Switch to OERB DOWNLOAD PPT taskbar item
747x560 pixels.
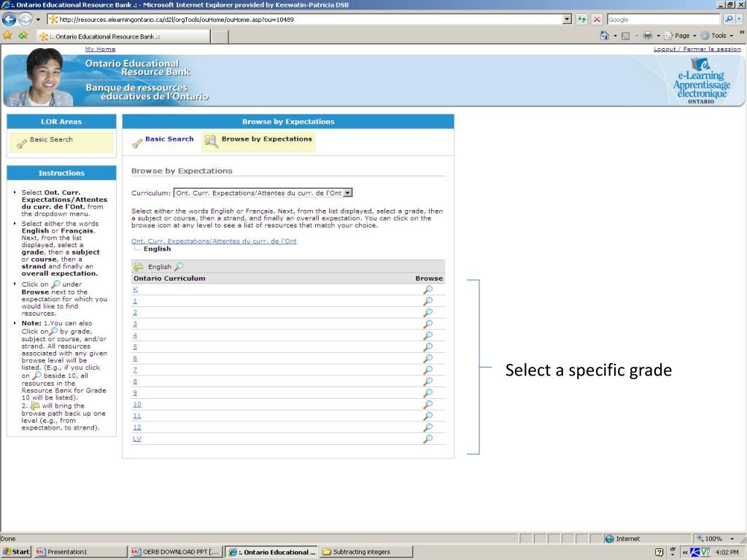coord(176,552)
